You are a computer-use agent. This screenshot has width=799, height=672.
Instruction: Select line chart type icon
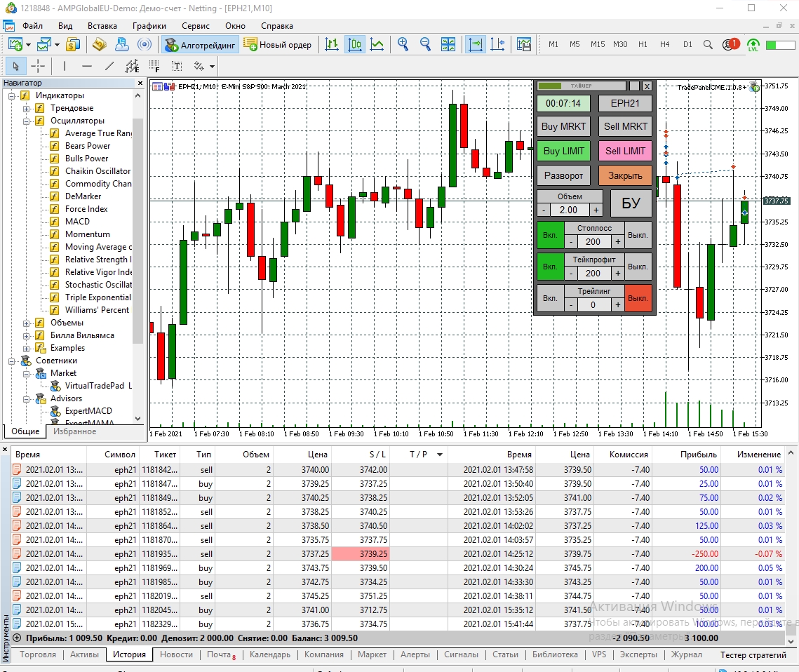(377, 45)
